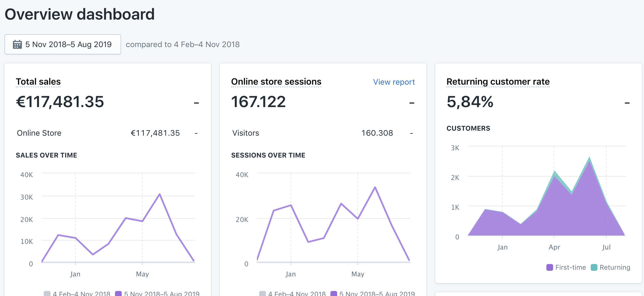Click the teal Returning legend swatch
This screenshot has height=296, width=644.
594,267
